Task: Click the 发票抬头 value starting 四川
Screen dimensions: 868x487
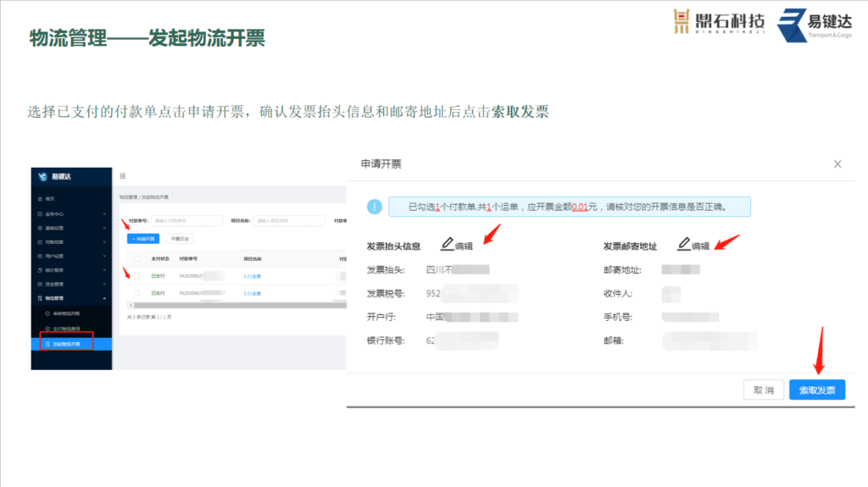Action: coord(458,269)
